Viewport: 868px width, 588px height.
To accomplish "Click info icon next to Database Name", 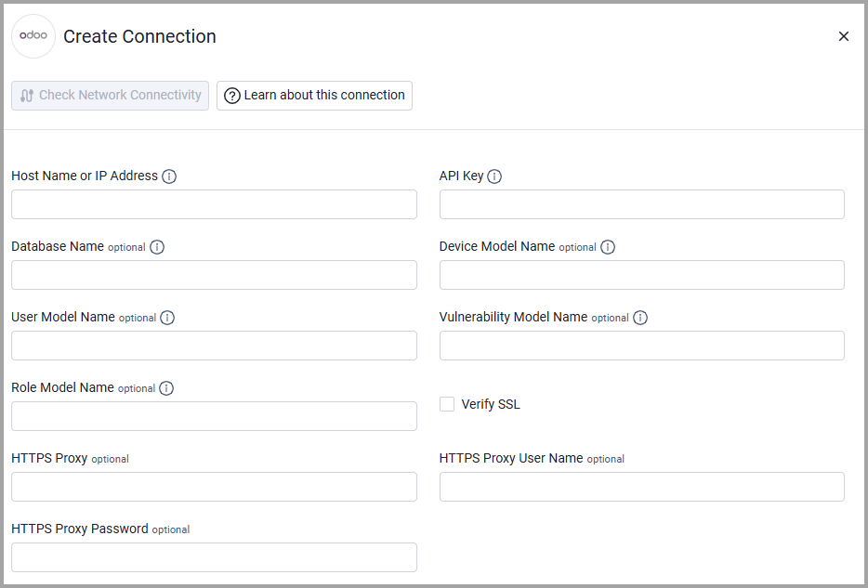I will coord(157,247).
